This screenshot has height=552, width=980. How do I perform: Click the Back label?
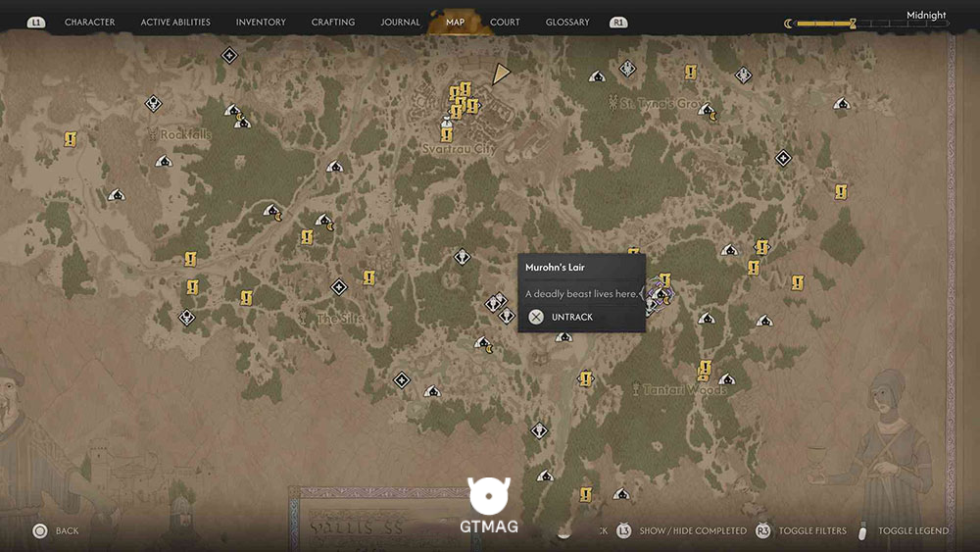click(x=67, y=530)
